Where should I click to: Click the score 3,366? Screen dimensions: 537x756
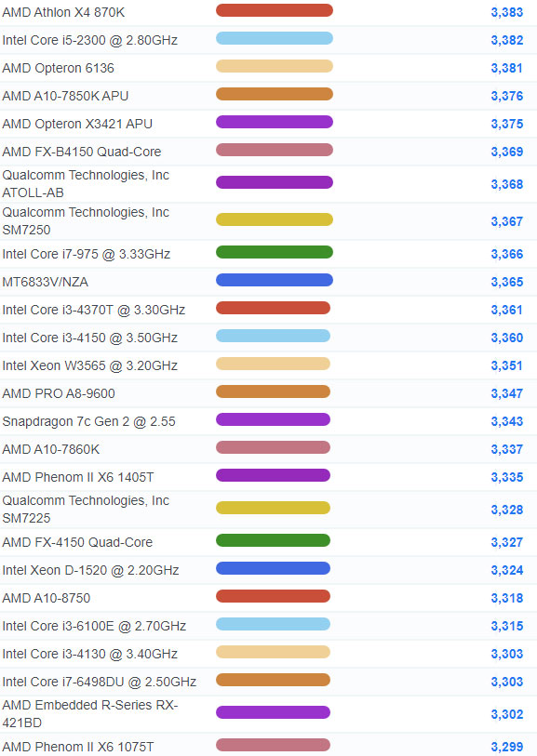point(507,254)
